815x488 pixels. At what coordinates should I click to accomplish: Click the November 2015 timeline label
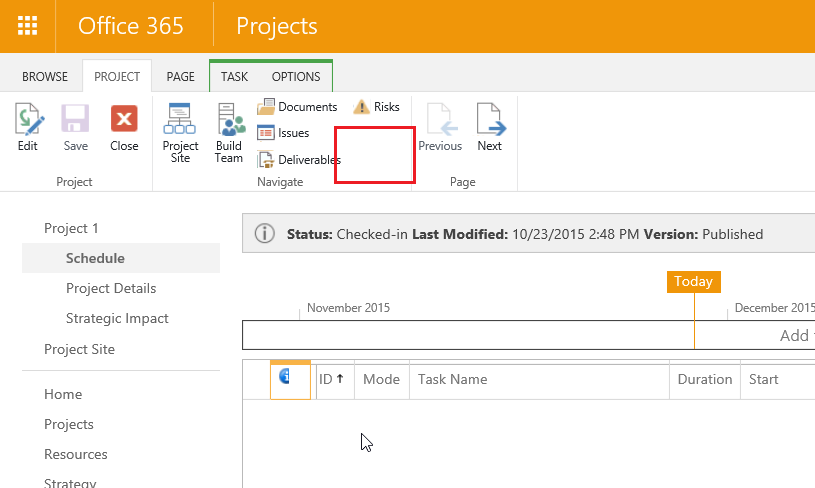348,308
